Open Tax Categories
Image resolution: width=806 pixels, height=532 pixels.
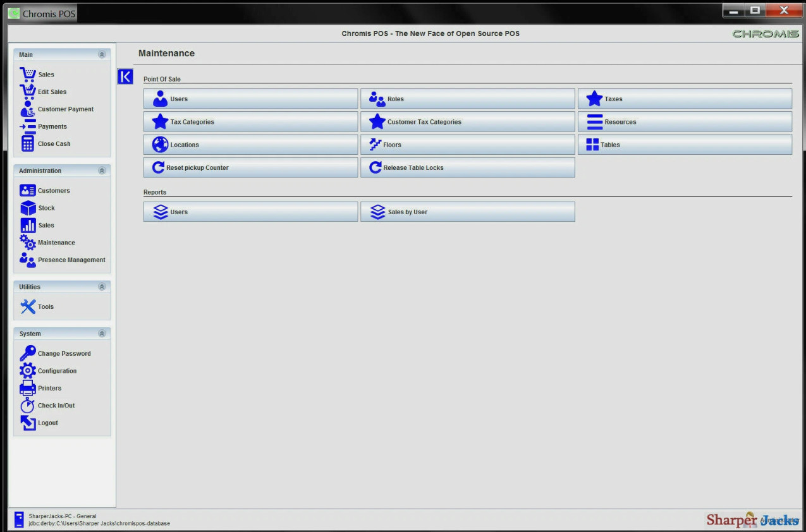pos(251,122)
